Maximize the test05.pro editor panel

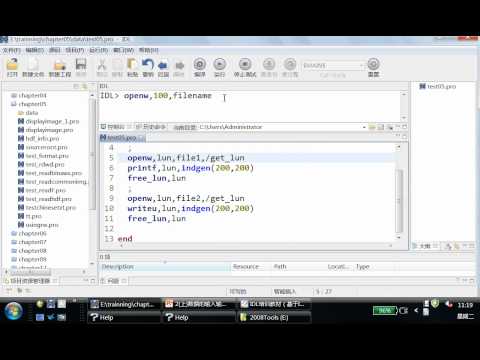click(x=405, y=136)
